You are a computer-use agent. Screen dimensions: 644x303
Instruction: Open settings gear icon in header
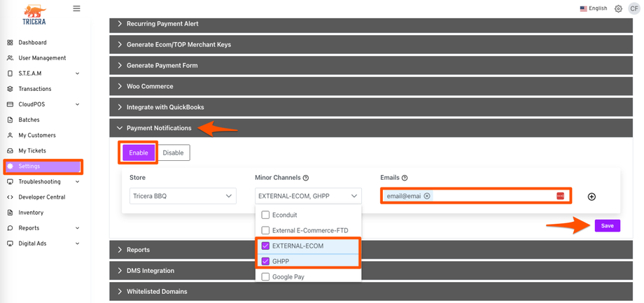618,9
